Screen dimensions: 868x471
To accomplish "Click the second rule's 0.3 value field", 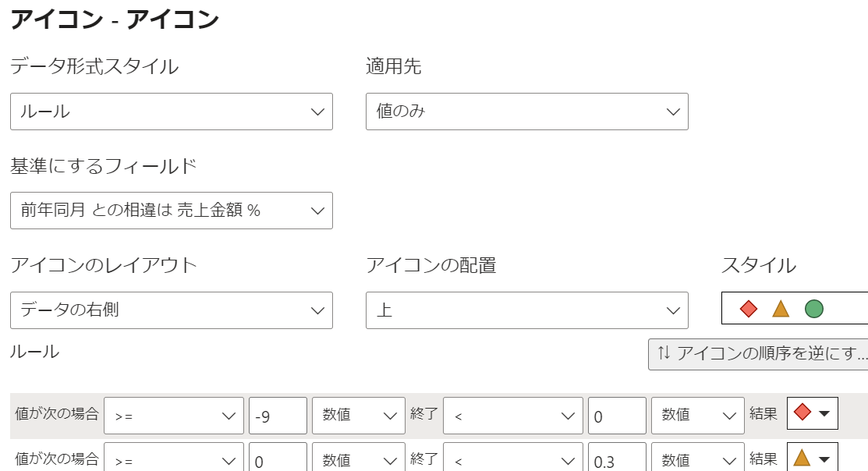I will pyautogui.click(x=617, y=460).
